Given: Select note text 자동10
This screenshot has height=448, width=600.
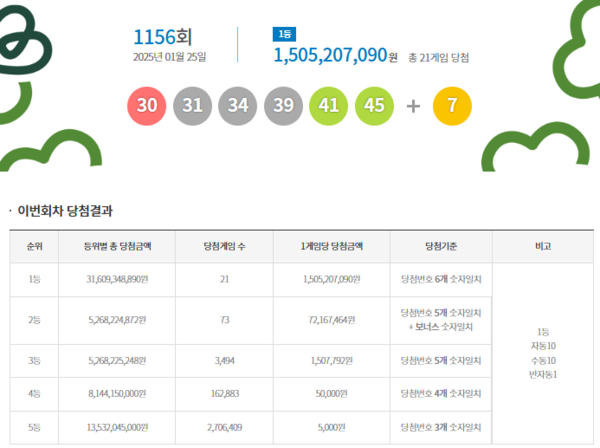Looking at the screenshot, I should pyautogui.click(x=543, y=346).
